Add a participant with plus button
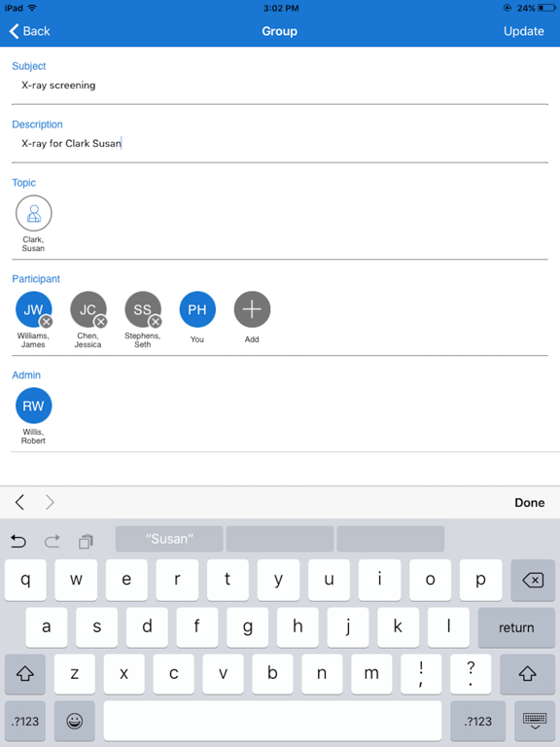560x747 pixels. (252, 309)
